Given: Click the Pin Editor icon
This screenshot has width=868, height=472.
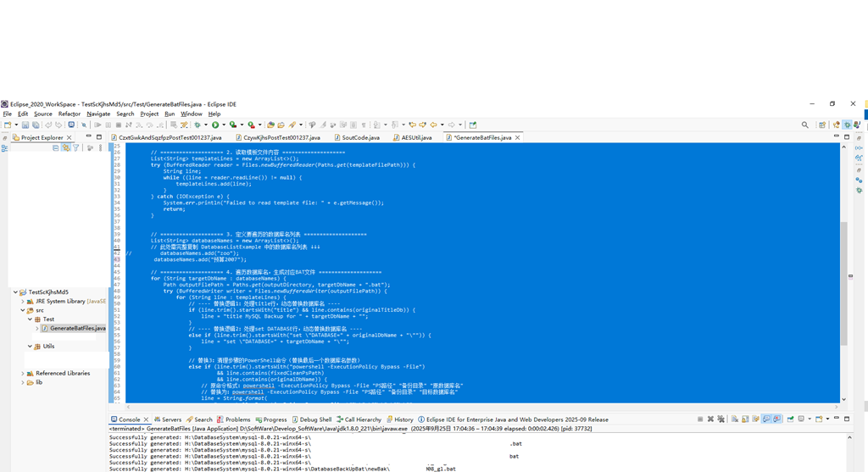Looking at the screenshot, I should click(x=473, y=125).
